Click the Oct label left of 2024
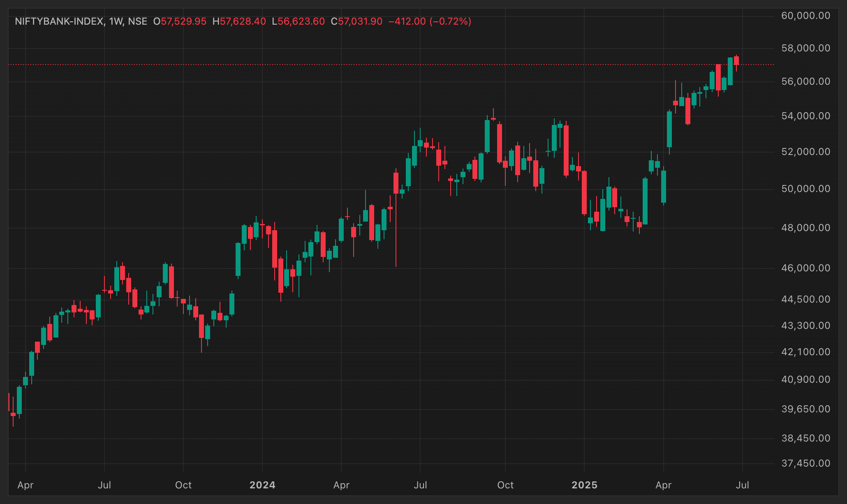The height and width of the screenshot is (504, 847). pyautogui.click(x=183, y=485)
